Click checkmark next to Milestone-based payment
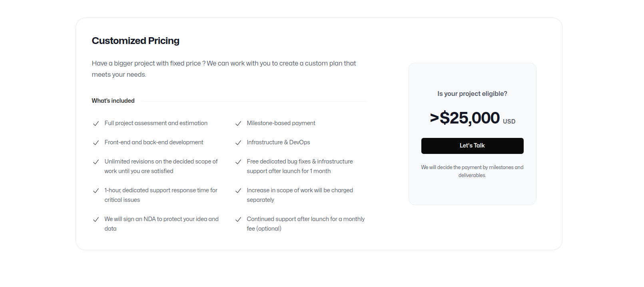 pyautogui.click(x=238, y=124)
